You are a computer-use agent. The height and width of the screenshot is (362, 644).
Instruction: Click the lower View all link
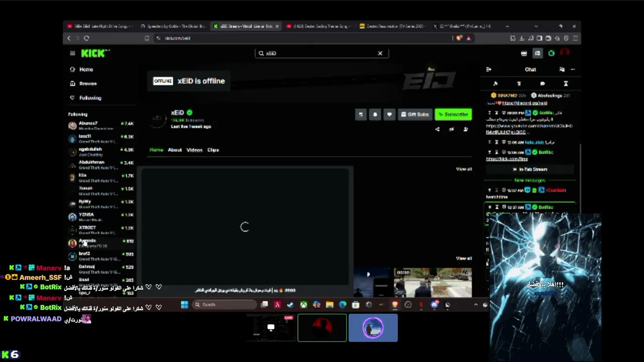click(x=464, y=258)
